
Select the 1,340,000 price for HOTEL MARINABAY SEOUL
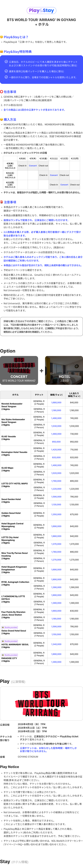click(x=56, y=644)
